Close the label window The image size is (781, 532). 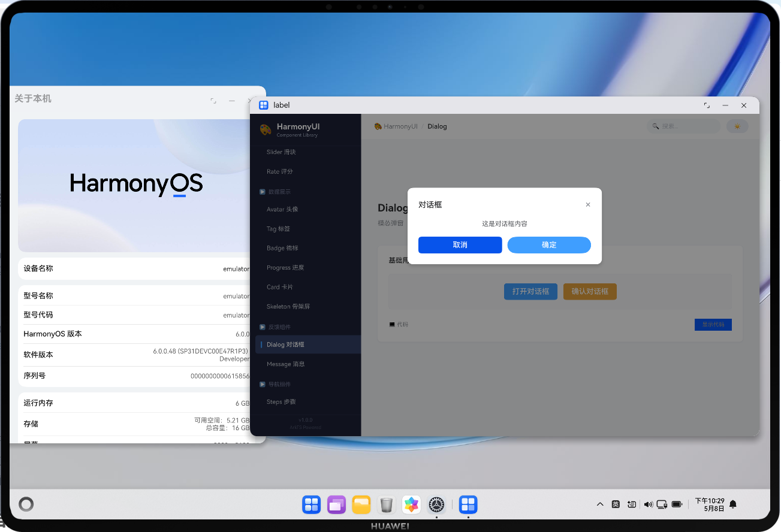[x=744, y=105]
